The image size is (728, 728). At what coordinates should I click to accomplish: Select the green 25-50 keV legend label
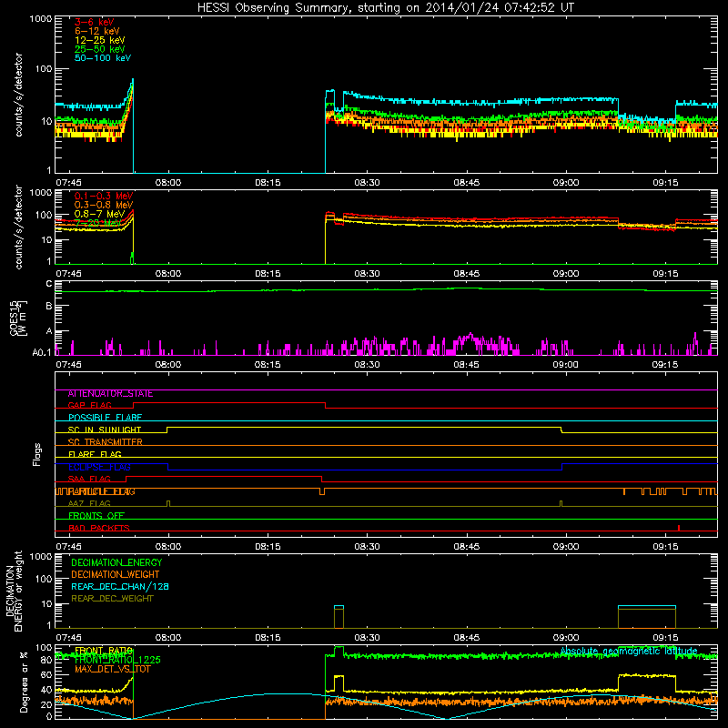(x=100, y=49)
